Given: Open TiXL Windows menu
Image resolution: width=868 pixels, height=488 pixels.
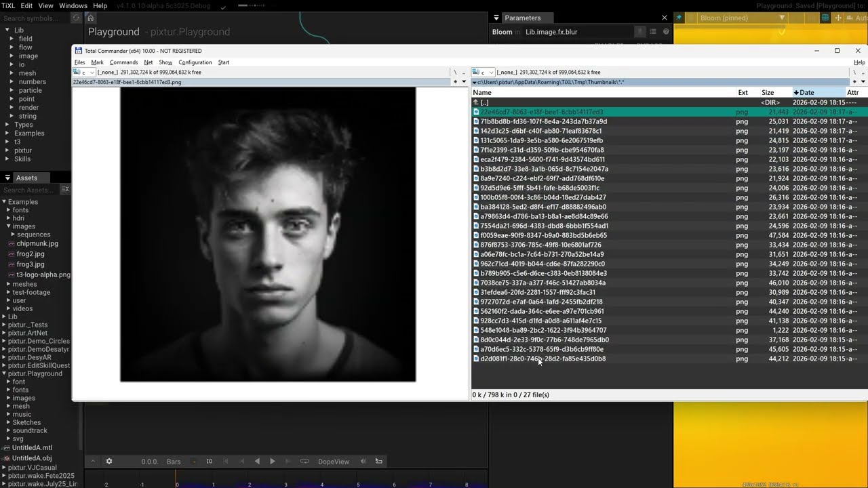Looking at the screenshot, I should [73, 5].
